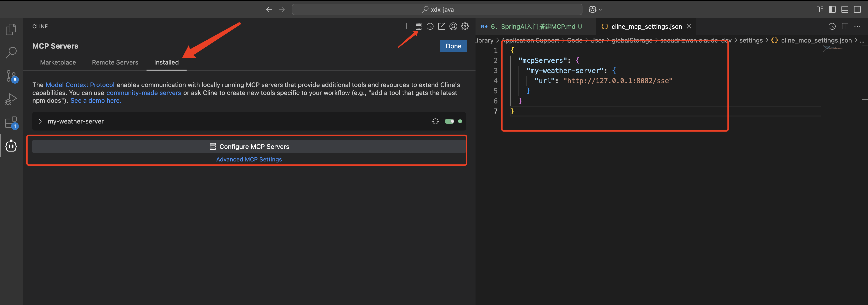The height and width of the screenshot is (305, 868).
Task: Expand the my-weather-server entry
Action: tap(40, 122)
